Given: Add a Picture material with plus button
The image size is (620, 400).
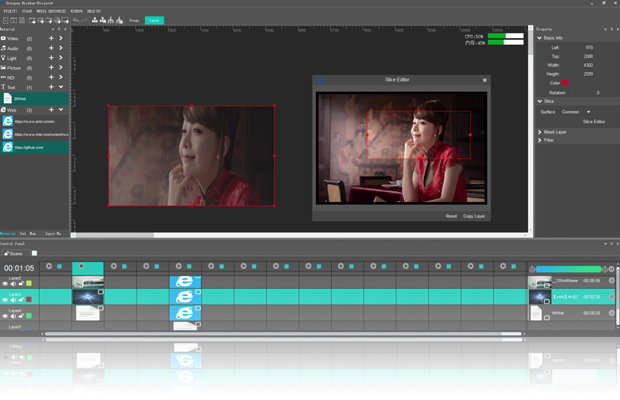Looking at the screenshot, I should tap(51, 68).
